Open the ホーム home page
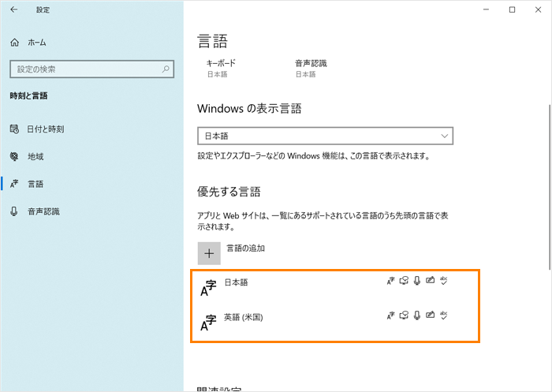The width and height of the screenshot is (552, 392). [28, 43]
